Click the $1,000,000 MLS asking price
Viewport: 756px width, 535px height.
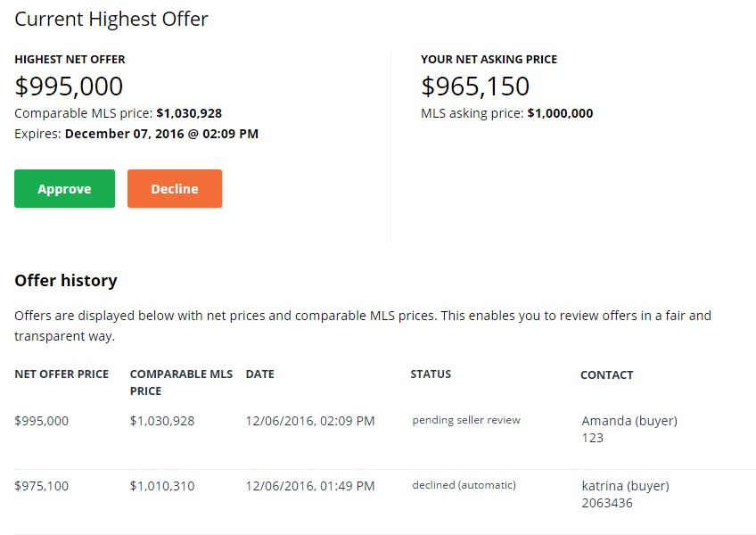pyautogui.click(x=560, y=113)
